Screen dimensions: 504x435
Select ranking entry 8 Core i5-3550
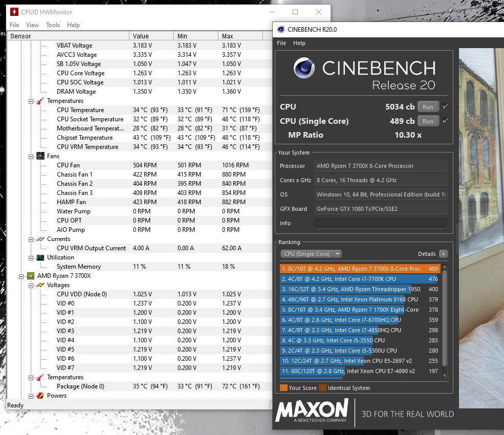pos(359,340)
